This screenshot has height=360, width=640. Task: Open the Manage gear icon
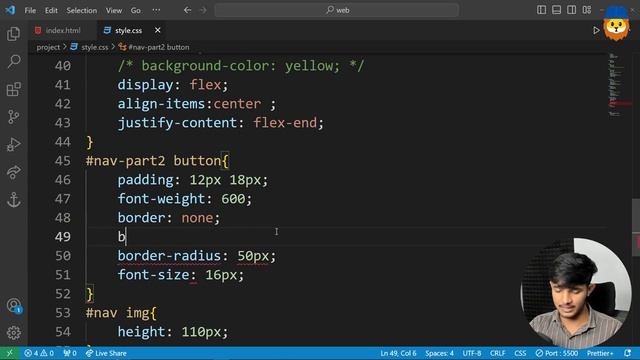pyautogui.click(x=13, y=333)
